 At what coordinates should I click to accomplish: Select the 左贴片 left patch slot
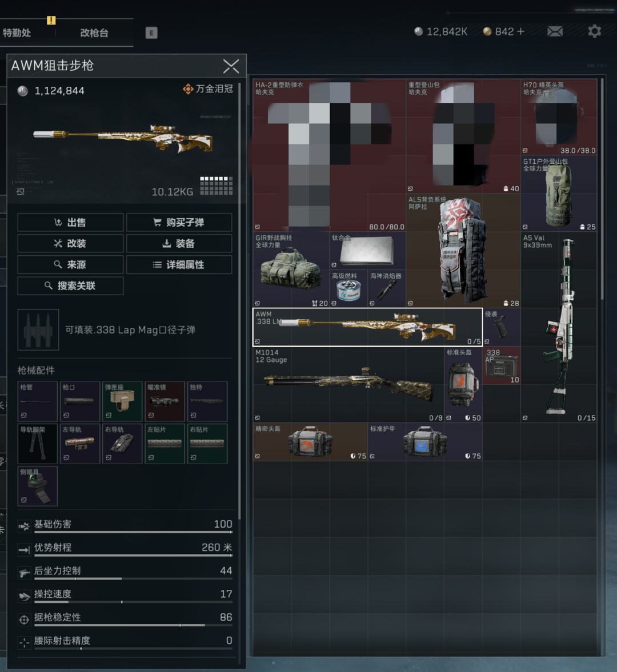[x=165, y=444]
